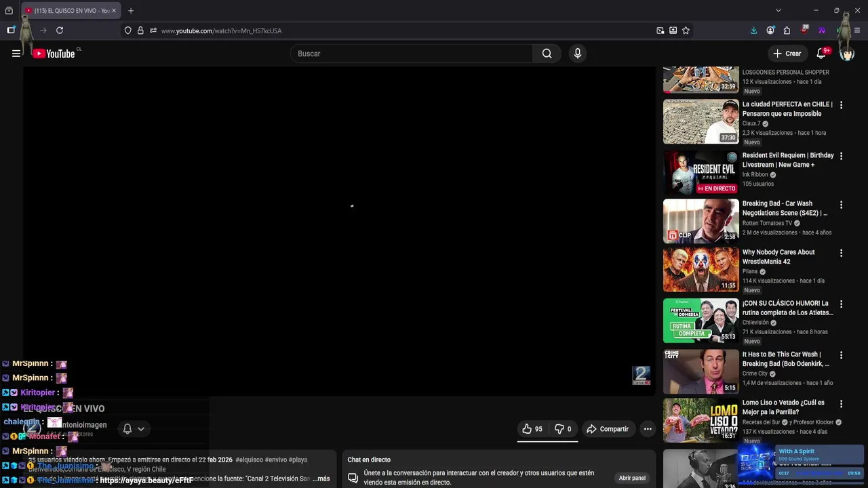
Task: Click the Crear button
Action: 787,54
